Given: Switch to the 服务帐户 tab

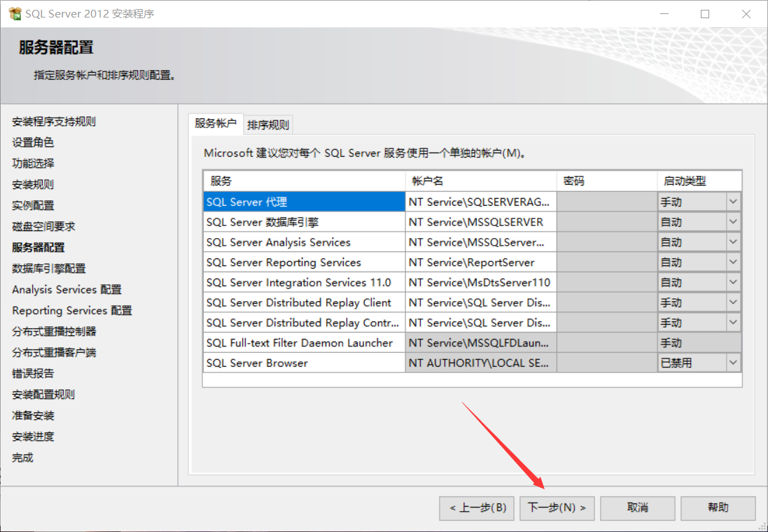Looking at the screenshot, I should (215, 123).
